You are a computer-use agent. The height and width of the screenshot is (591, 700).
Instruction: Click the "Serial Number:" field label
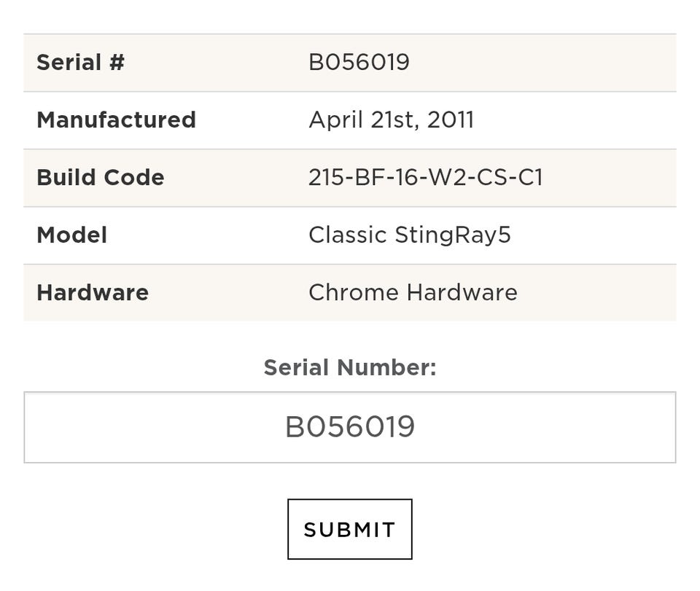point(349,367)
